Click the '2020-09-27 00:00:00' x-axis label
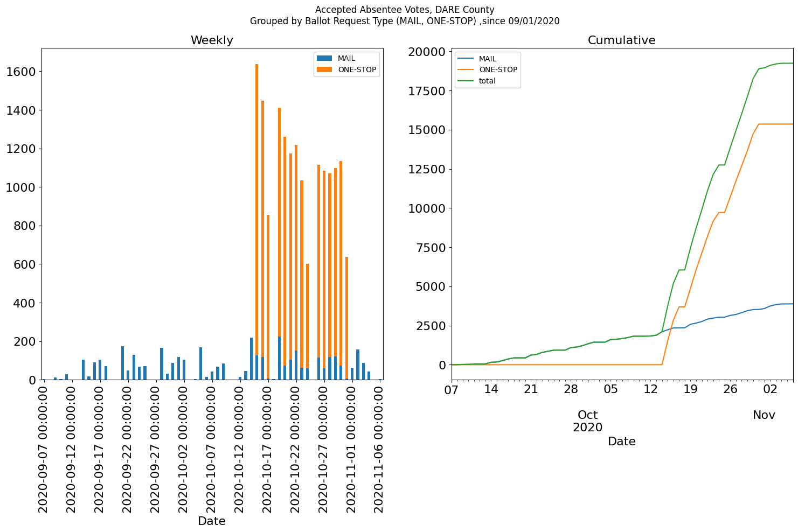This screenshot has height=532, width=798. click(155, 448)
